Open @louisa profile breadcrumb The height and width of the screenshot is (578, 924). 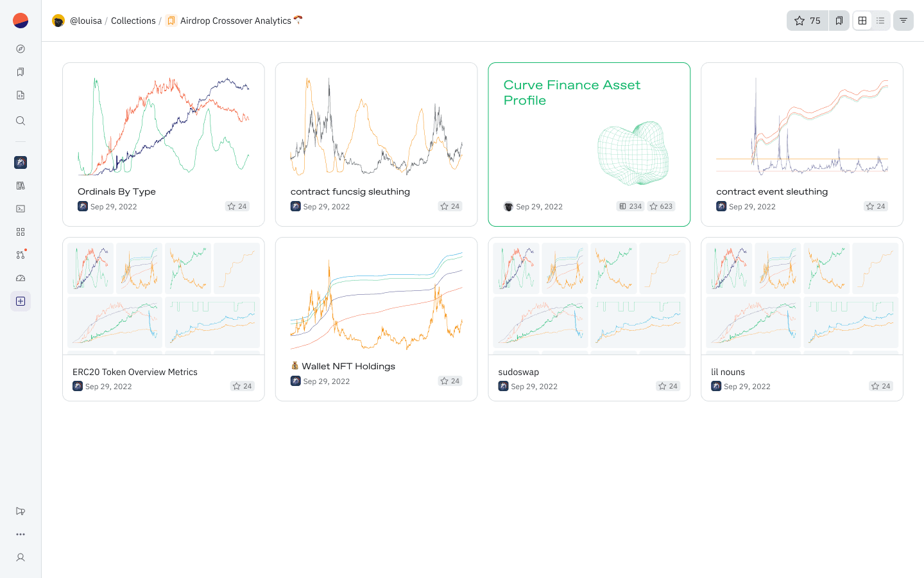85,21
